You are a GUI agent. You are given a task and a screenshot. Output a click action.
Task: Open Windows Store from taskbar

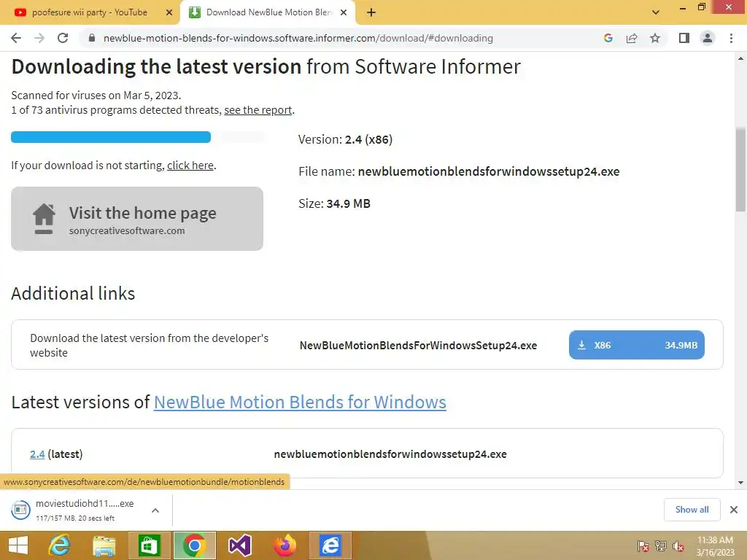[x=149, y=545]
